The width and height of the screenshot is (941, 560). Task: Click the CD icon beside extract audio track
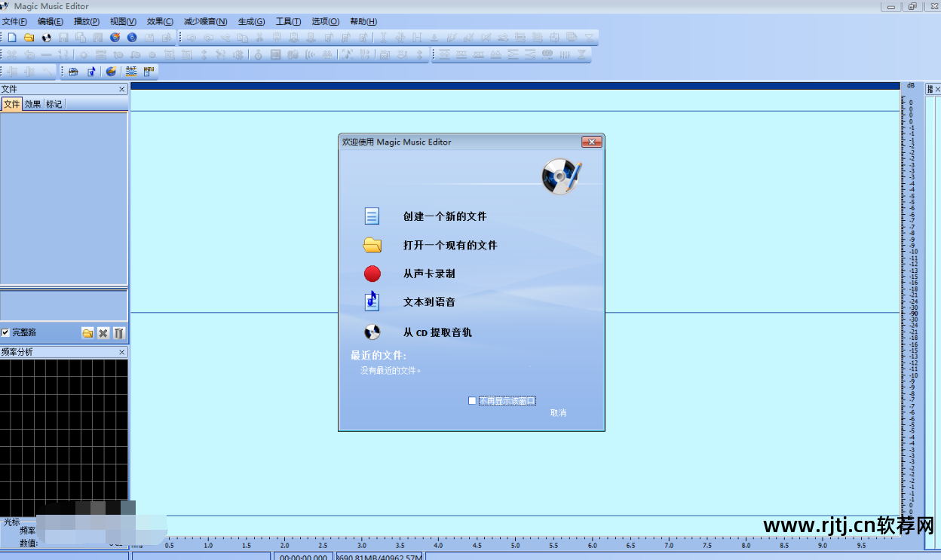coord(372,332)
